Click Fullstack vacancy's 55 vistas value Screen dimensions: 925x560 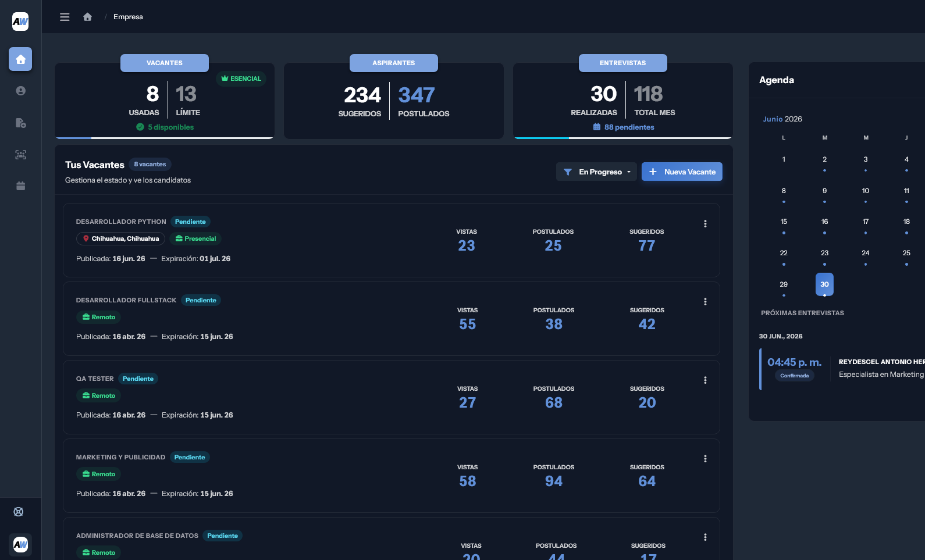[468, 324]
